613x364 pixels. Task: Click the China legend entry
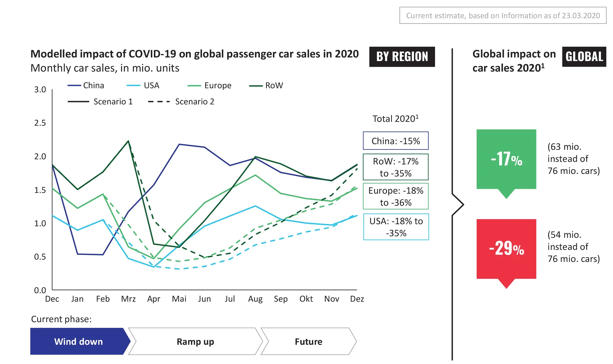[86, 85]
